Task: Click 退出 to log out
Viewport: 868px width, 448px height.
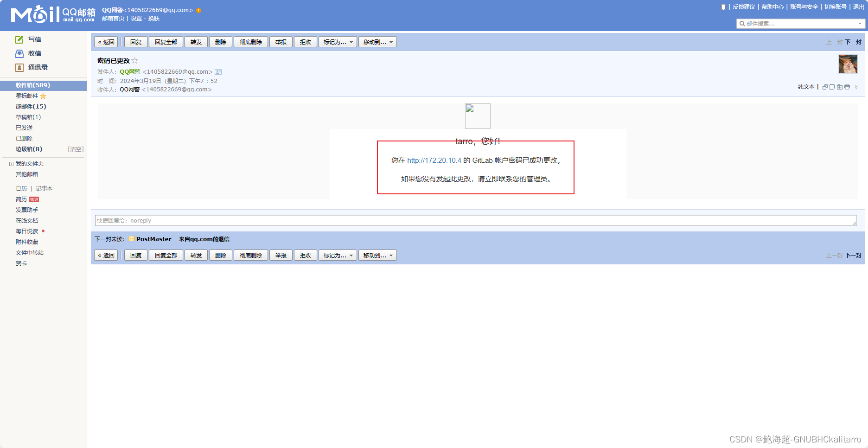Action: [x=859, y=7]
